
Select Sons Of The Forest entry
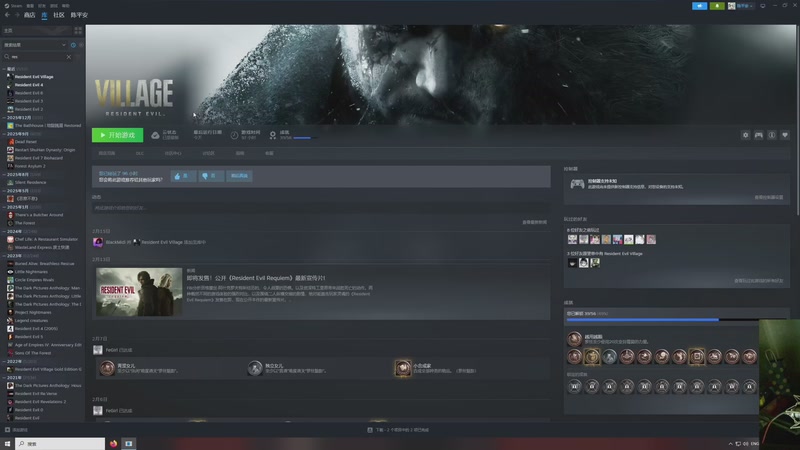(33, 353)
